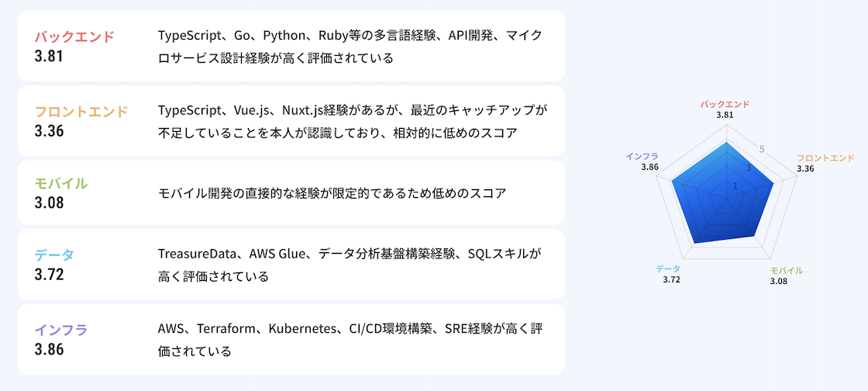Select the フロントエンド category title in card list

pos(81,112)
